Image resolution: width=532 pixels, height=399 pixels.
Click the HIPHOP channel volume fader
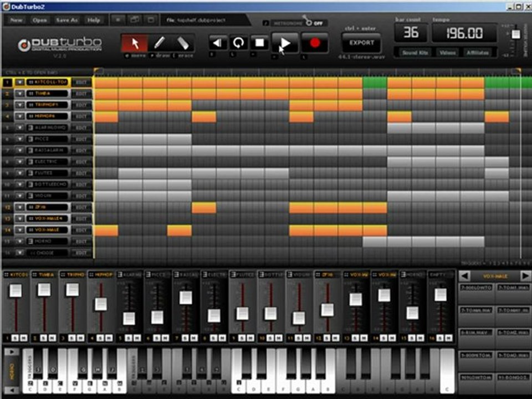point(101,304)
